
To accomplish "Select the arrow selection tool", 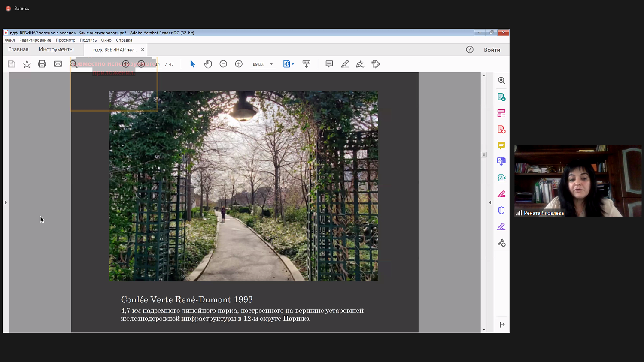I will click(x=192, y=64).
